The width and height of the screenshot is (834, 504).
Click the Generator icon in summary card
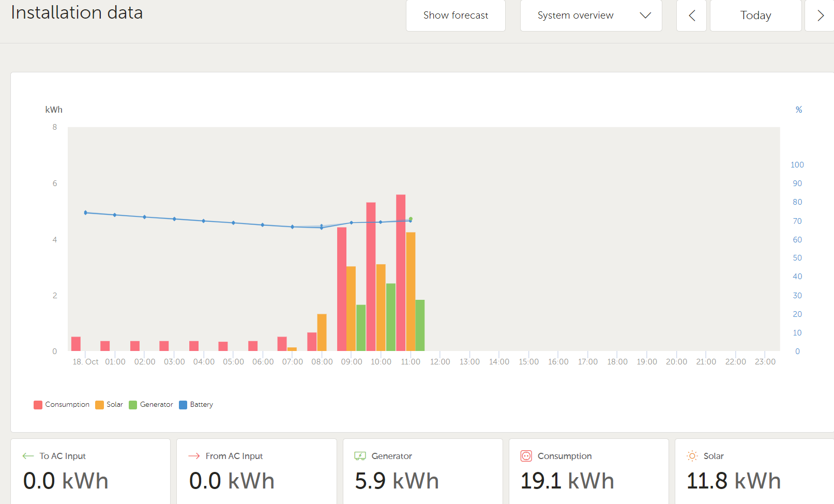[x=360, y=456]
